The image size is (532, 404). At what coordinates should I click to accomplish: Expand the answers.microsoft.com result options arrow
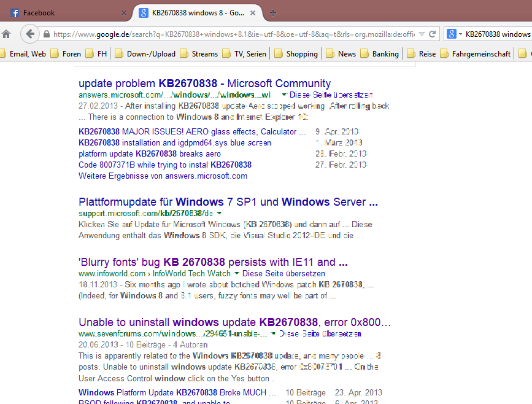(x=284, y=95)
